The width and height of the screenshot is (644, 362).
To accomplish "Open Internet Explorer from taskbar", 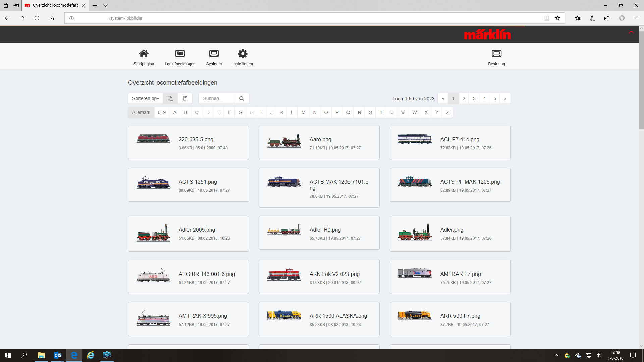I will 91,355.
